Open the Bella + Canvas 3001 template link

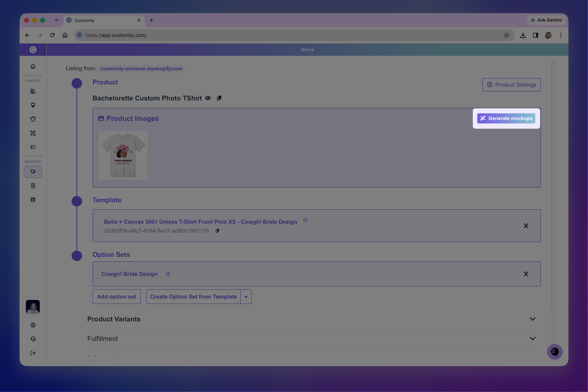pos(200,222)
